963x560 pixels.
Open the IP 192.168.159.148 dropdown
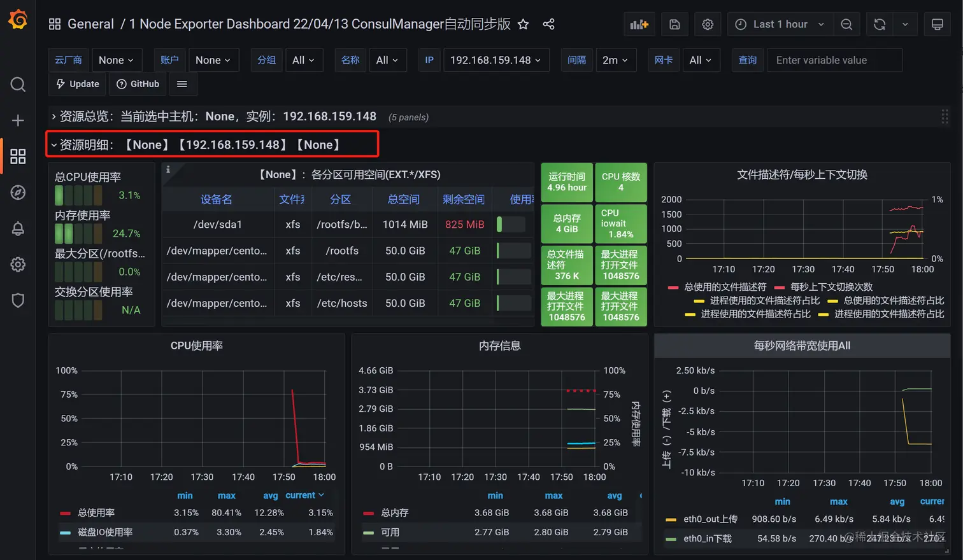495,60
